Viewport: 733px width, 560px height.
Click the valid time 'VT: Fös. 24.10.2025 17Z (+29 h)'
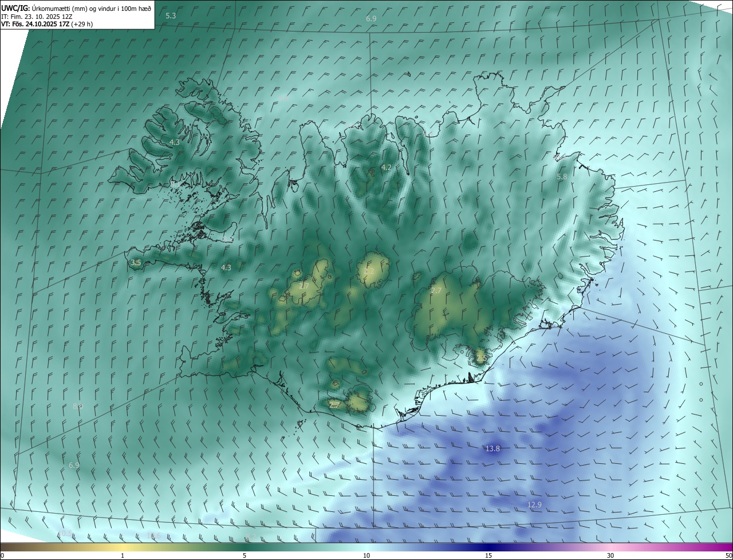click(x=47, y=24)
